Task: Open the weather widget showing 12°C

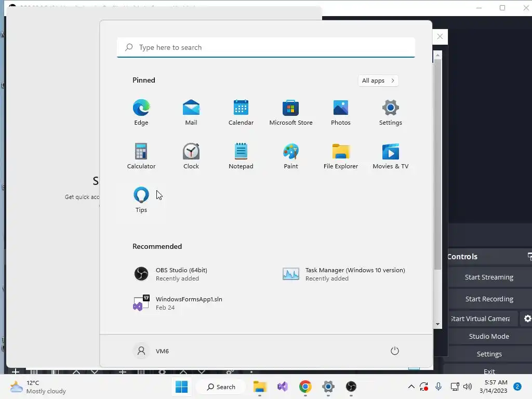Action: 38,387
